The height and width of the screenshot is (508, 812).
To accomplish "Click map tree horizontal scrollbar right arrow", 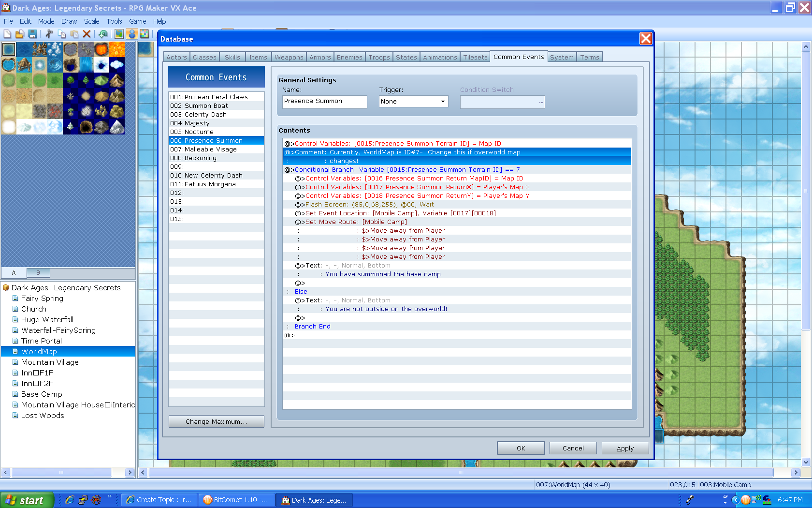I will pyautogui.click(x=130, y=473).
